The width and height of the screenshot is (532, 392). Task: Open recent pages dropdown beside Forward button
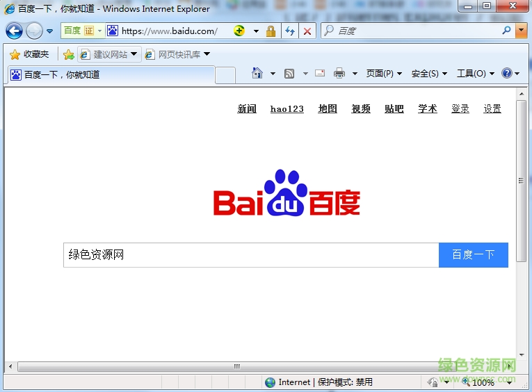point(49,31)
